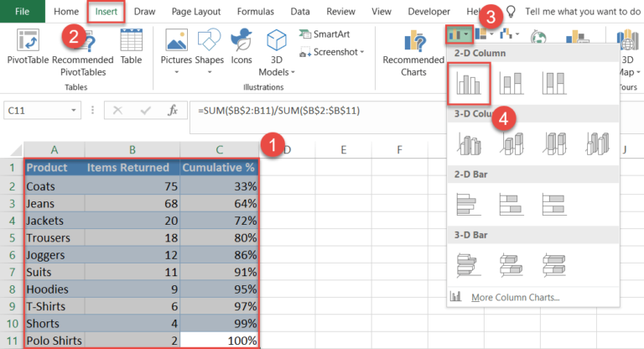Open Recommended Charts

click(x=413, y=52)
